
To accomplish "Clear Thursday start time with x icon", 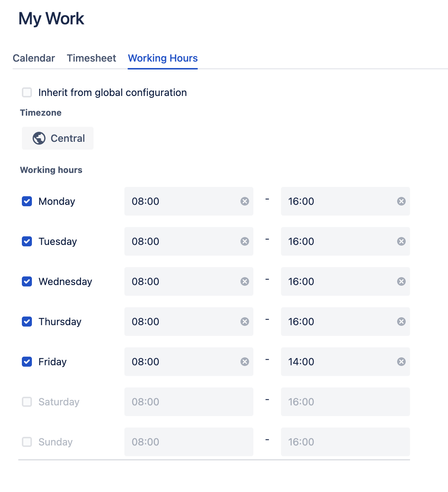I will 245,322.
